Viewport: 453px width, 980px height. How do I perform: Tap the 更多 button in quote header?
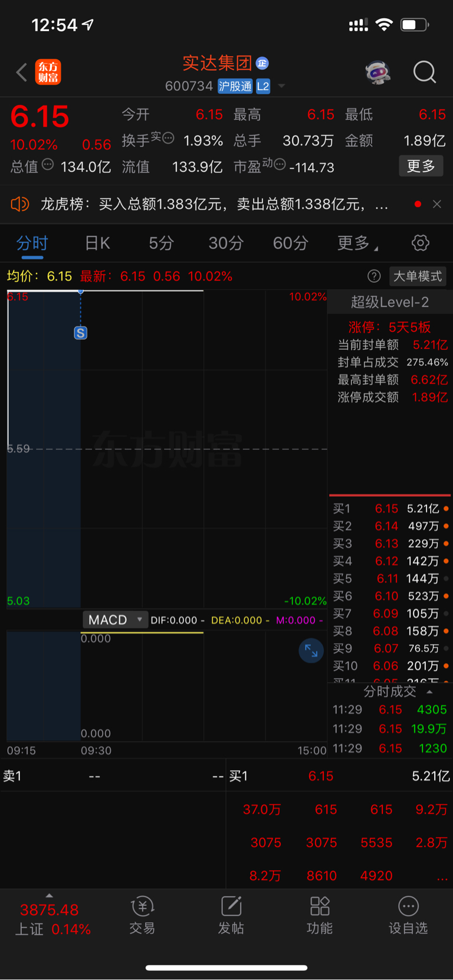tap(421, 166)
